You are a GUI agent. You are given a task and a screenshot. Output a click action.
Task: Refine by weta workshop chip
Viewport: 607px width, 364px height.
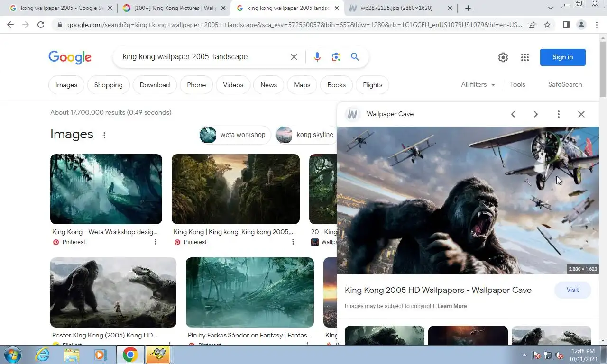[235, 135]
